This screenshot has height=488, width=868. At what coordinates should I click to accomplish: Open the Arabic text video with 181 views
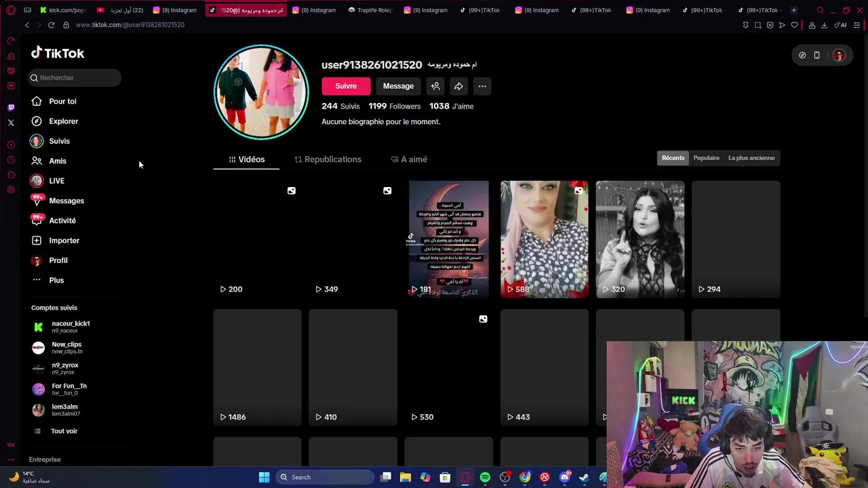(x=448, y=239)
